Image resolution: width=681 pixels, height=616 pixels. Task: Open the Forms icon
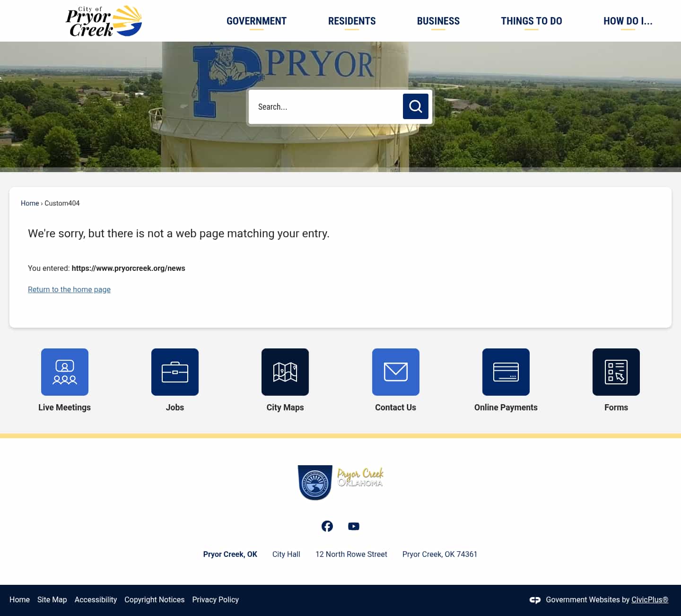(x=616, y=372)
